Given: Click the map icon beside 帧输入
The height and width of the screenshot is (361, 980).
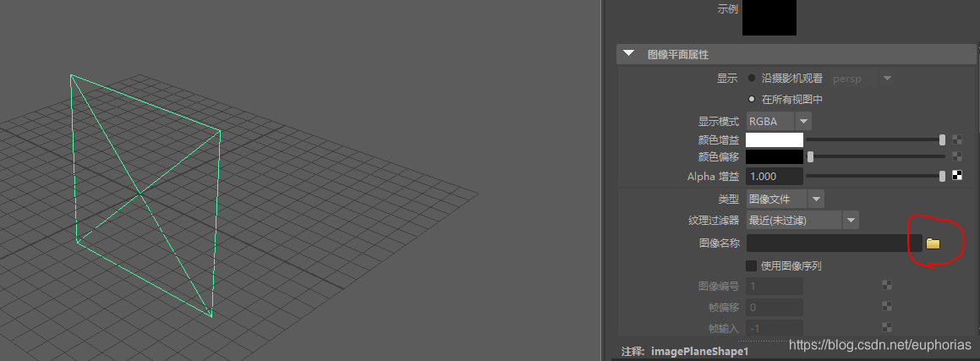Looking at the screenshot, I should point(886,326).
